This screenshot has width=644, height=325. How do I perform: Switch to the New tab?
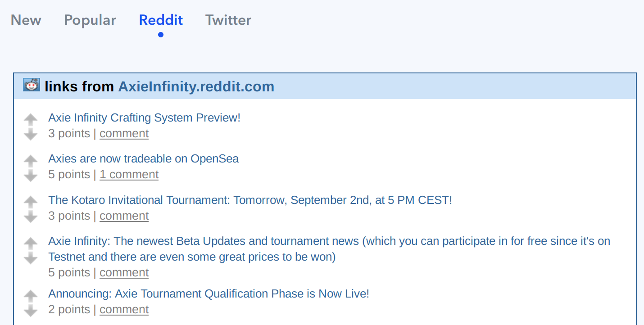[26, 20]
